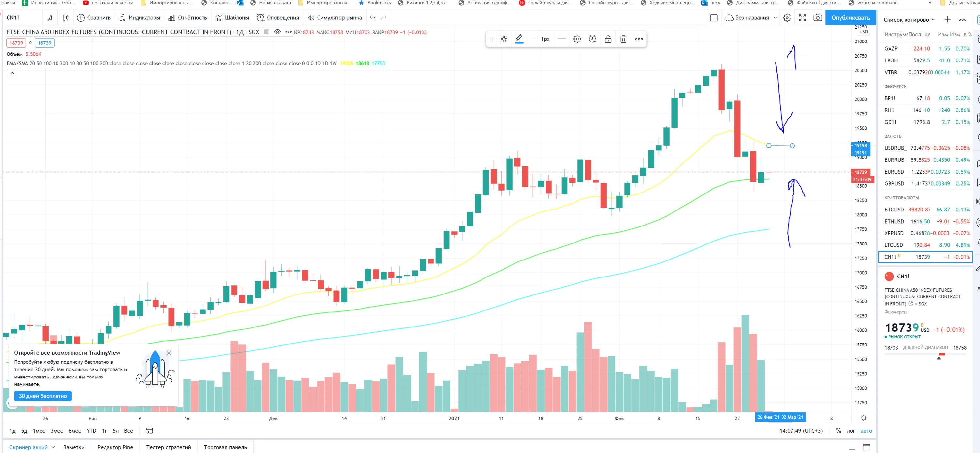Click the right endpoint handle of selected line

click(x=792, y=146)
